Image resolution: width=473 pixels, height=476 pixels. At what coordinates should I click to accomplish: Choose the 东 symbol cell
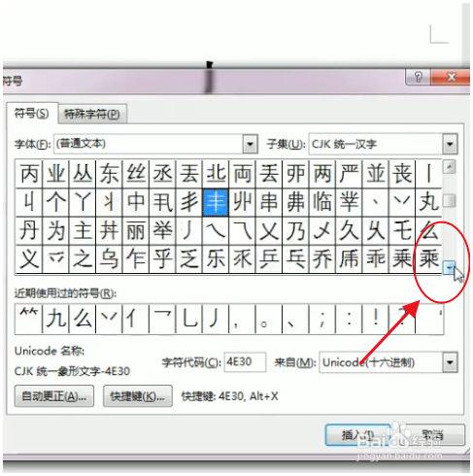[x=109, y=174]
